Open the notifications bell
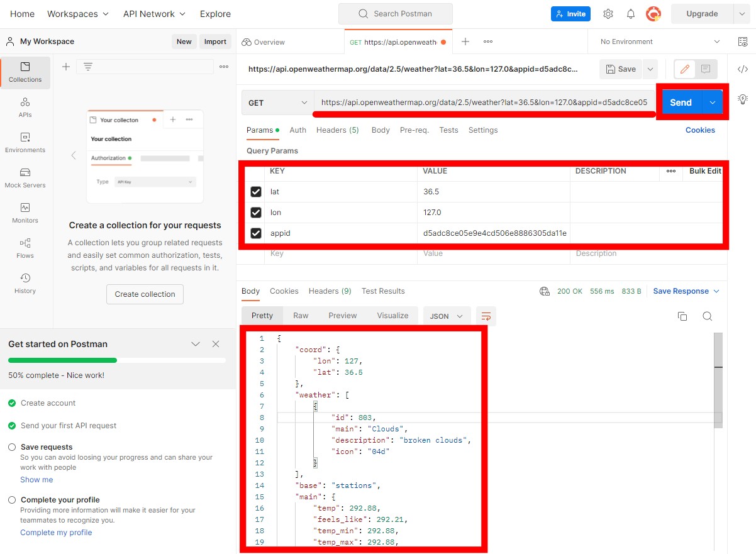The image size is (756, 554). [631, 14]
